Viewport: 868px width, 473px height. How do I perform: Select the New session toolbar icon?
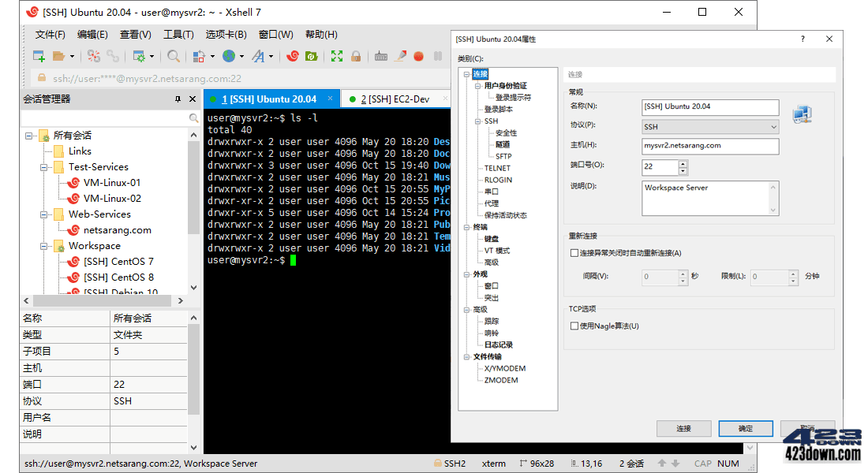pyautogui.click(x=37, y=56)
